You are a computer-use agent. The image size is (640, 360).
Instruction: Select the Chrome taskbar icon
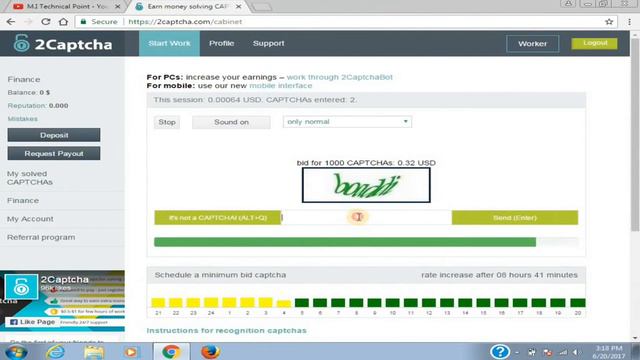[171, 351]
